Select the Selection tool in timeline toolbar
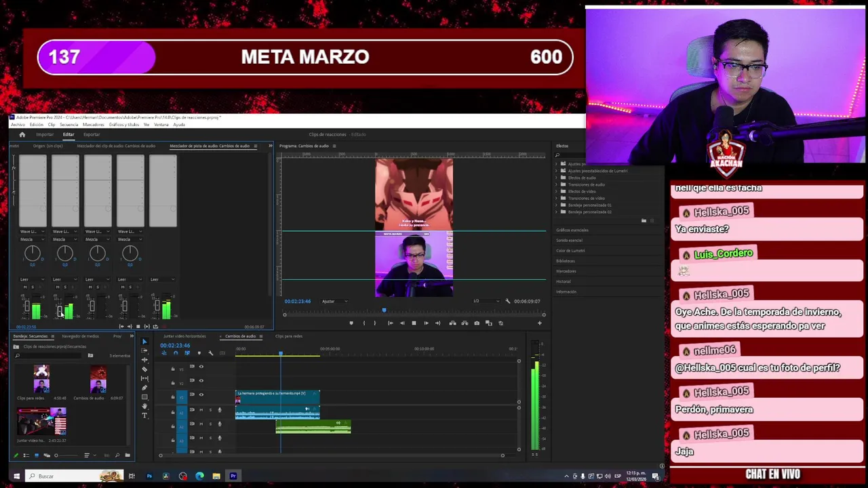The image size is (868, 488). click(144, 342)
